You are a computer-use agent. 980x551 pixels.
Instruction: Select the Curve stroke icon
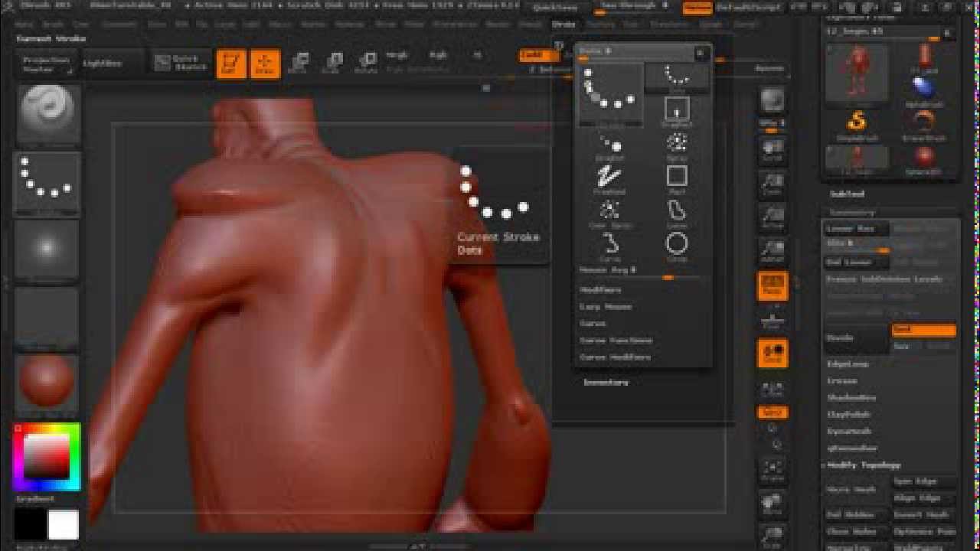coord(610,247)
